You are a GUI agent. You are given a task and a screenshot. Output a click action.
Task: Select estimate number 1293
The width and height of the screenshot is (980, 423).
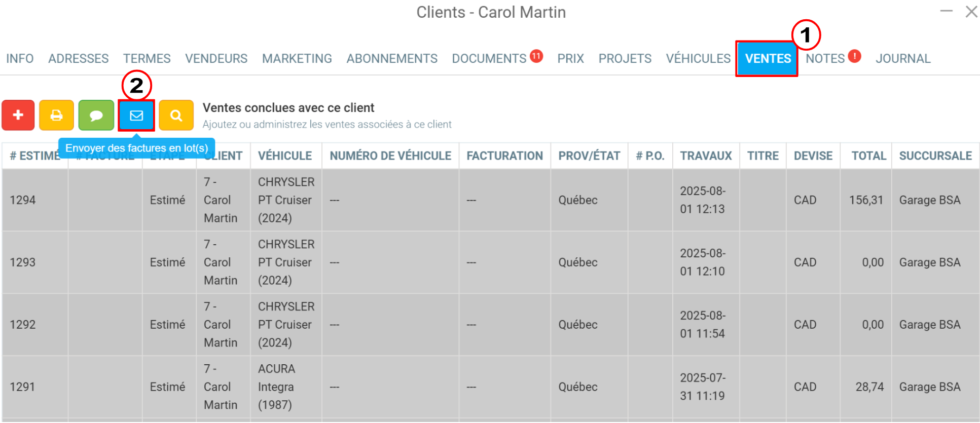[x=23, y=262]
